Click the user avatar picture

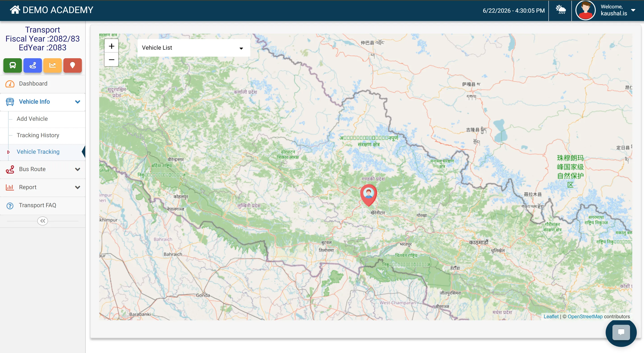585,10
